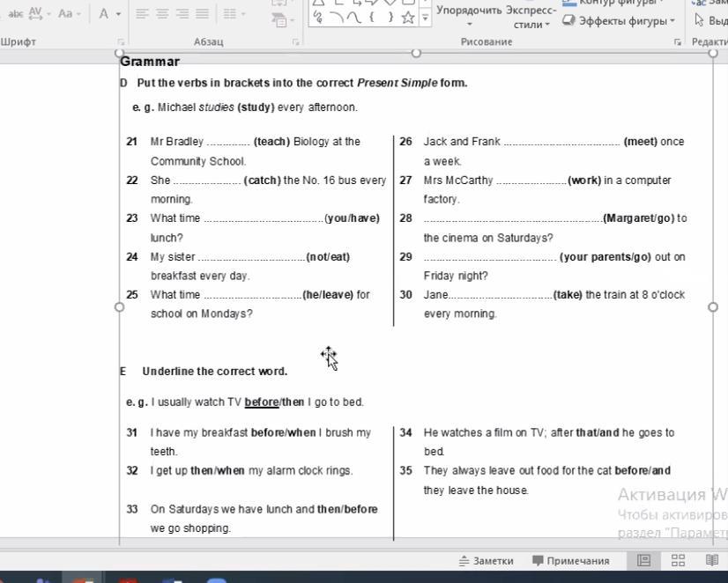Open the Упорядочить arrange menu

tap(469, 16)
